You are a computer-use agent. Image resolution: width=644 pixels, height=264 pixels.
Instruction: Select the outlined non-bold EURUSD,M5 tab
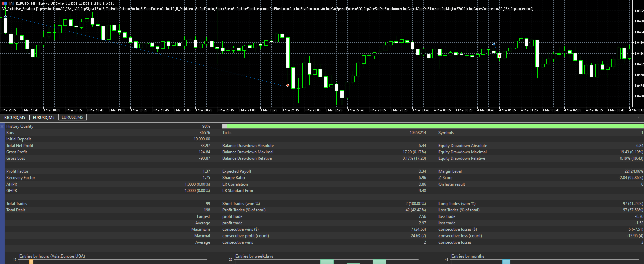pyautogui.click(x=73, y=117)
